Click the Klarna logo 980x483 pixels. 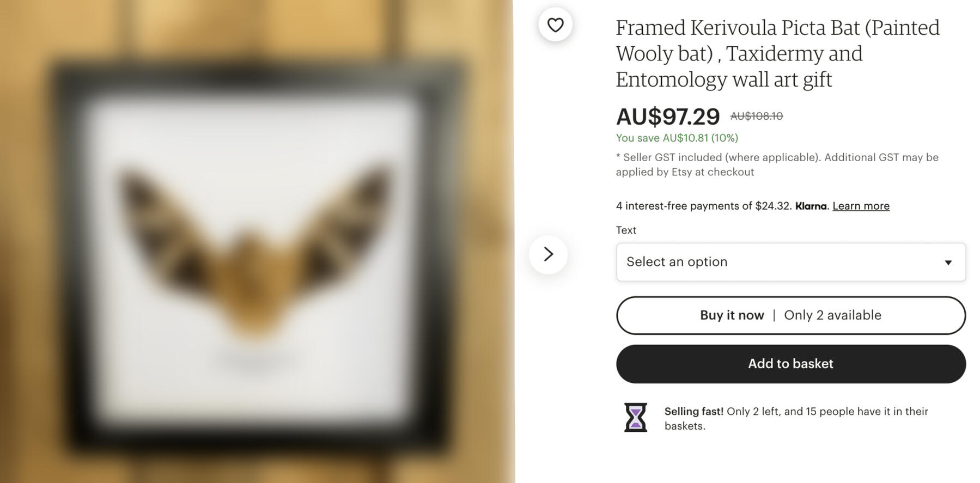click(811, 206)
